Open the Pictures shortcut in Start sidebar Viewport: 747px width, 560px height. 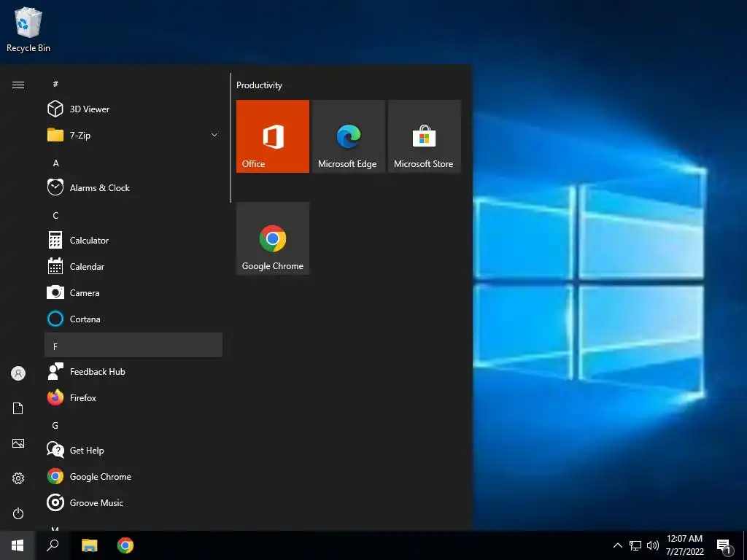(18, 443)
